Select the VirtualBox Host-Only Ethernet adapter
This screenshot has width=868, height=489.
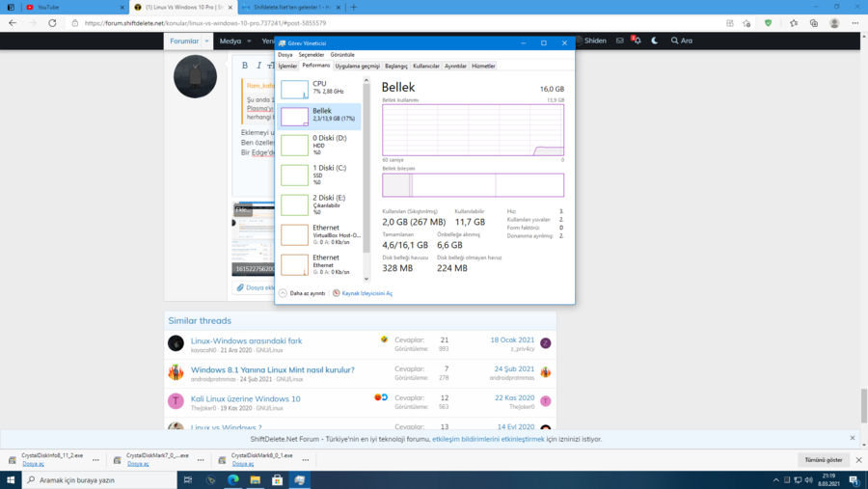(x=319, y=234)
